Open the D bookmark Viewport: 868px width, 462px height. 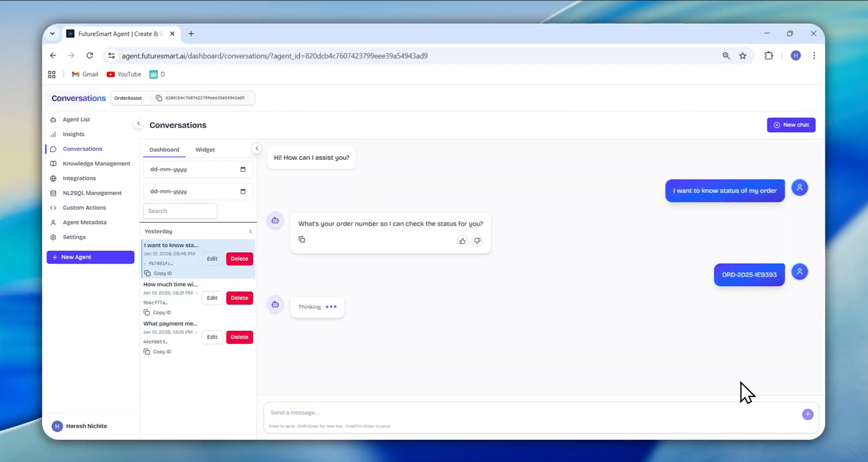[x=157, y=74]
